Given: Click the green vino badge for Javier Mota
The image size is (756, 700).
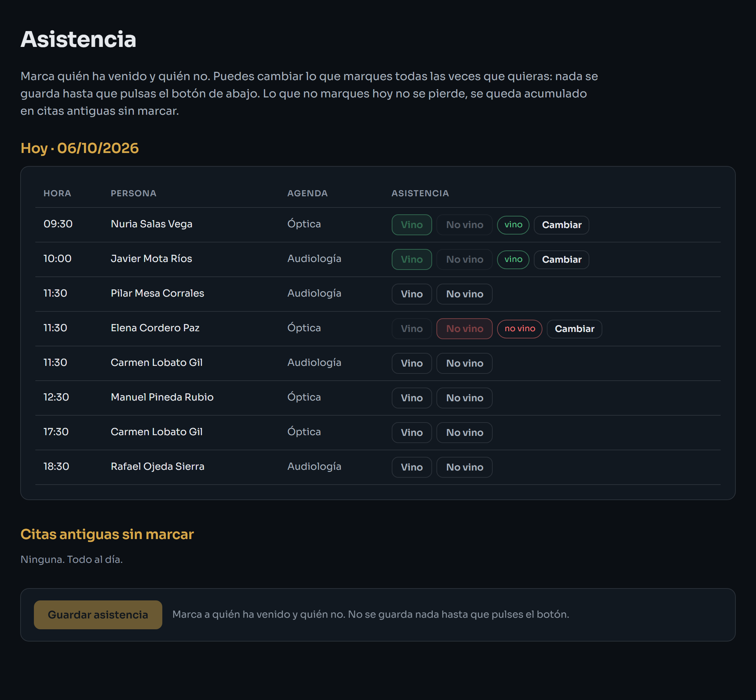Looking at the screenshot, I should pos(513,259).
